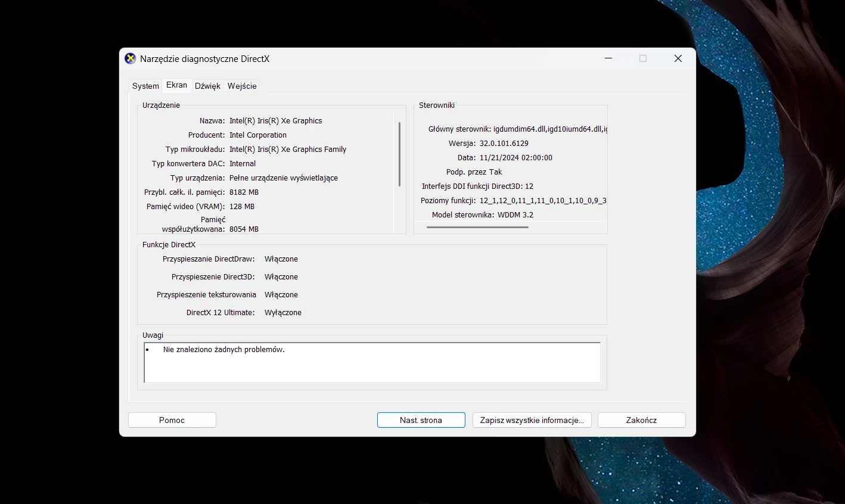The height and width of the screenshot is (504, 845).
Task: Minimize the DirectX diagnostic window
Action: click(x=608, y=58)
